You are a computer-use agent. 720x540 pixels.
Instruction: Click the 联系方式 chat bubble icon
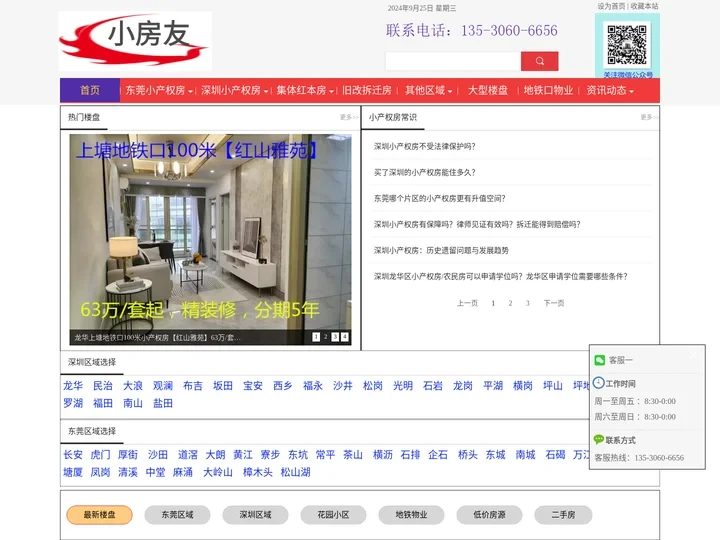pos(599,439)
